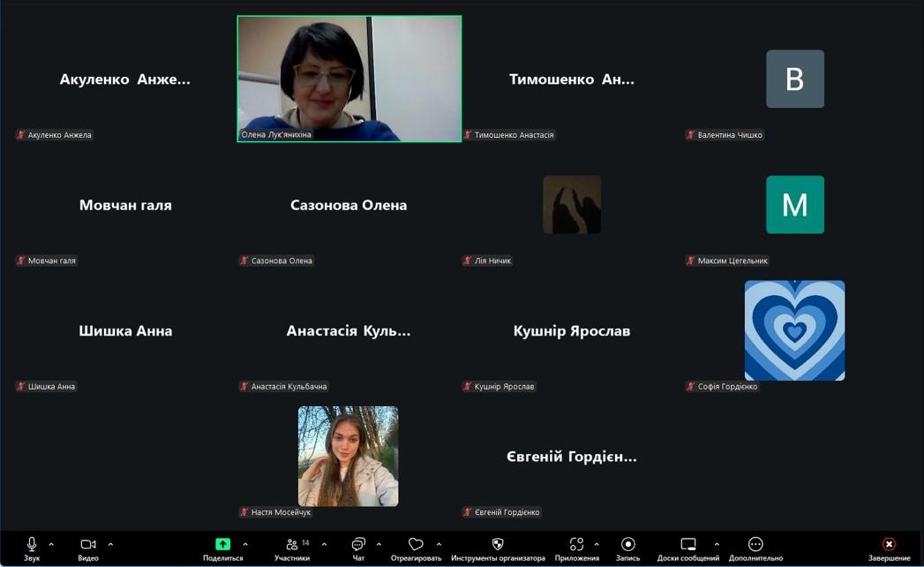Start recording with Запись icon
The image size is (924, 567).
[x=628, y=544]
